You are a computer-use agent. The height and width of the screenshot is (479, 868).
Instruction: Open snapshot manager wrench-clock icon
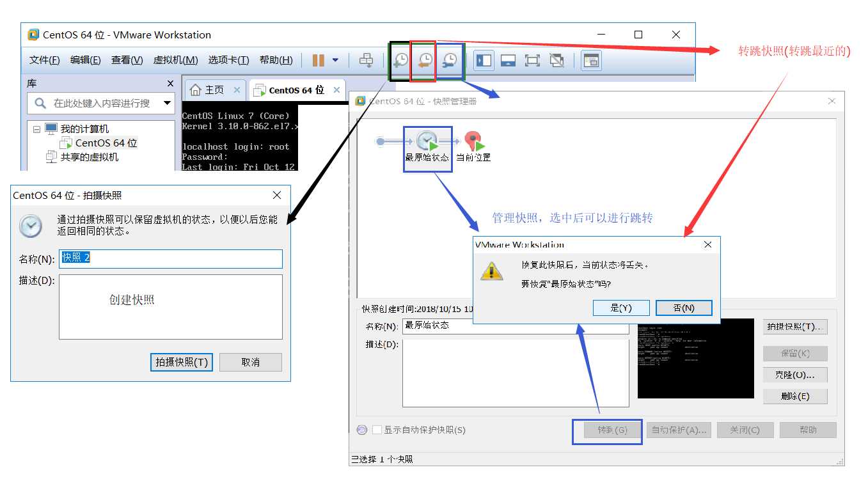(450, 60)
